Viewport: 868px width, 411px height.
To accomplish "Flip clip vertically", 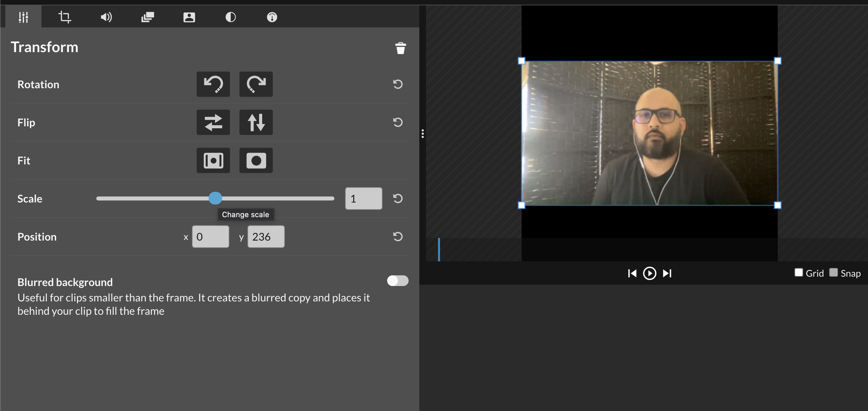I will click(256, 122).
